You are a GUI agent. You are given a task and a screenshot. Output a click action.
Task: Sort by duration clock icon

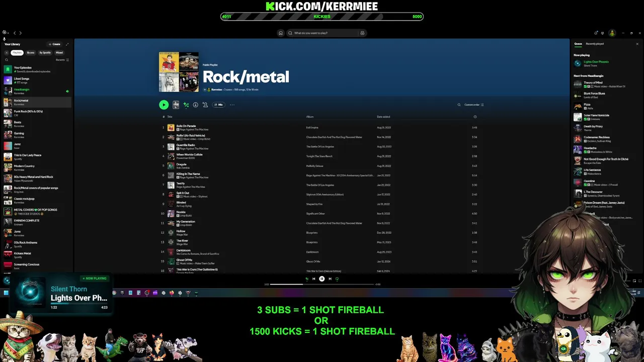(475, 117)
